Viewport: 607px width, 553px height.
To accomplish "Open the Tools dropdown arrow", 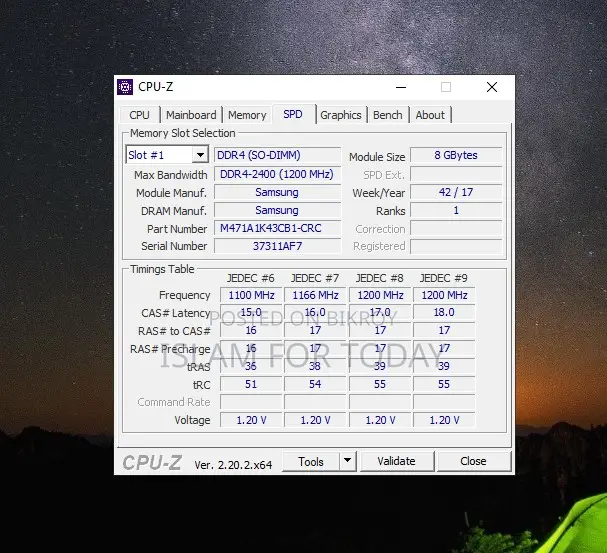I will click(348, 461).
